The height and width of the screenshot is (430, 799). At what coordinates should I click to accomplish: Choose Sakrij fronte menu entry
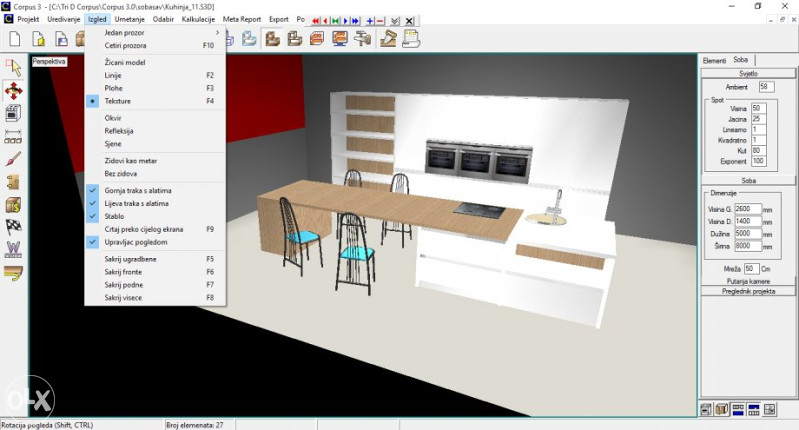[155, 272]
